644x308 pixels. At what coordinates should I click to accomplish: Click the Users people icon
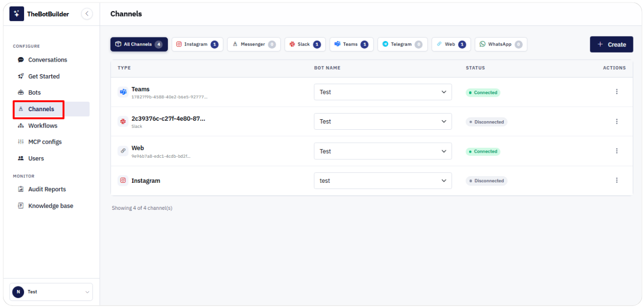(x=21, y=158)
